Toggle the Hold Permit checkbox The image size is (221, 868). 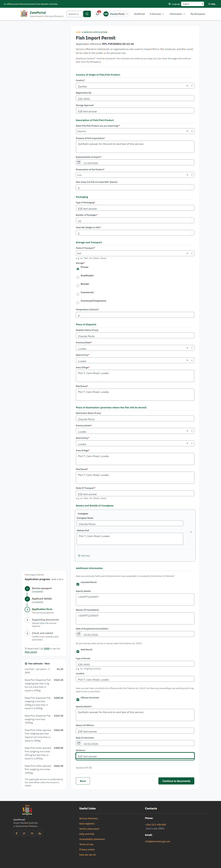coord(78,651)
